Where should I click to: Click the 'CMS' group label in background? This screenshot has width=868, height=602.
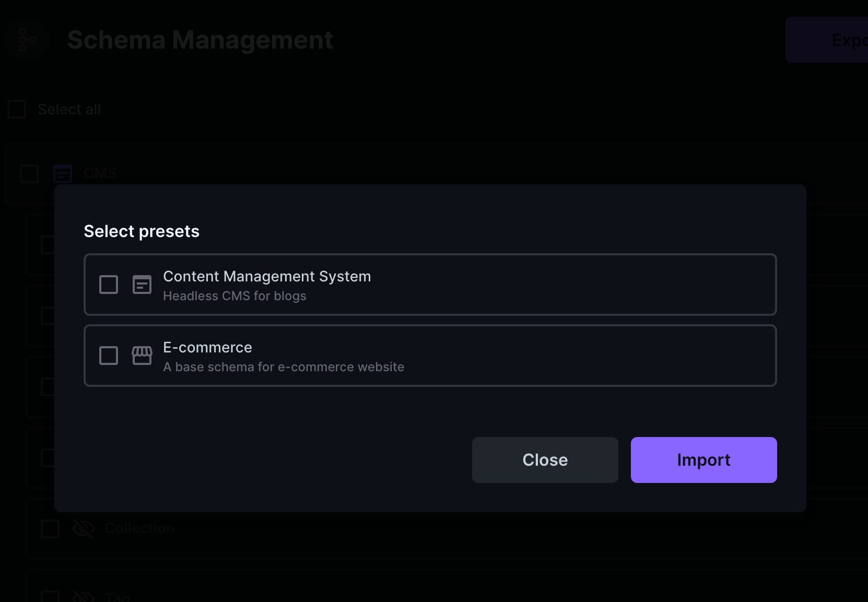click(x=100, y=173)
